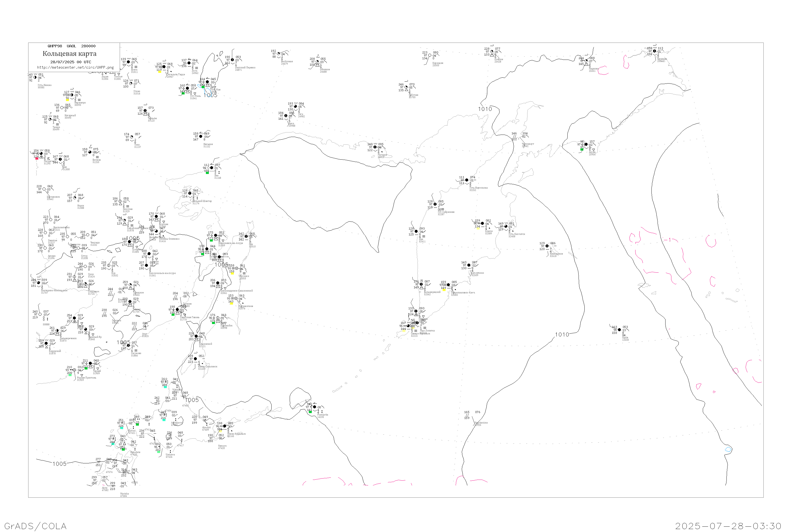798x532 pixels.
Task: Click the 1010 isobar label near Opole
Action: point(562,335)
